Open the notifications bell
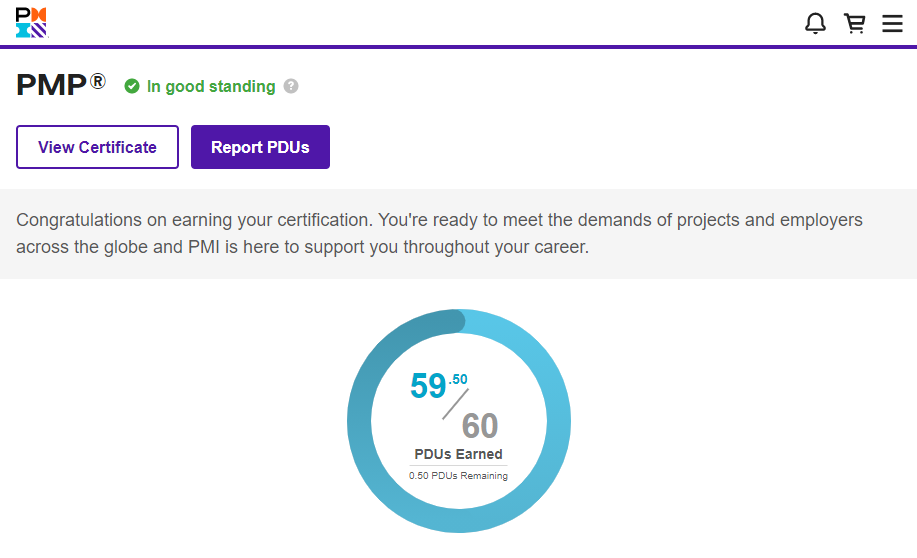Screen dimensions: 917x558 815,24
